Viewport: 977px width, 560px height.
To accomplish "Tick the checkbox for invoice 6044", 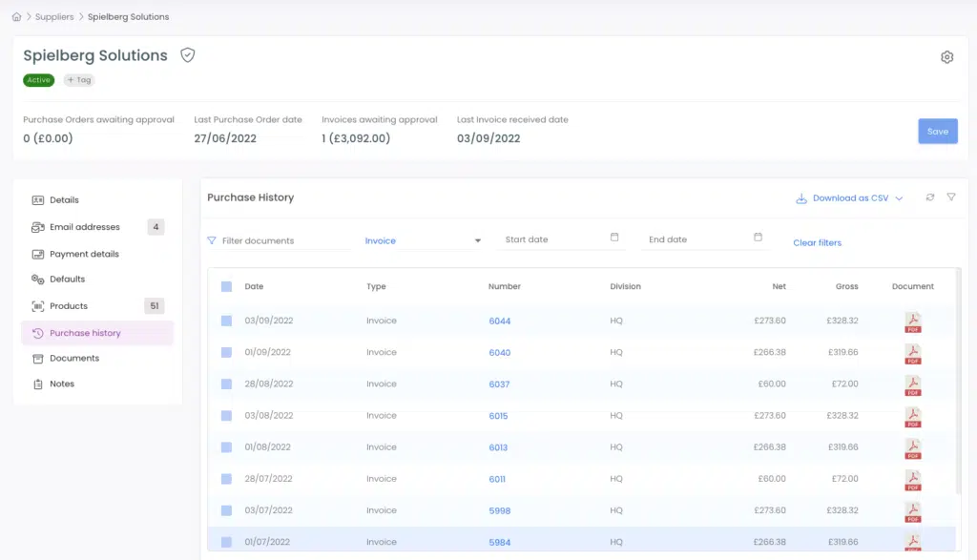I will coord(226,321).
